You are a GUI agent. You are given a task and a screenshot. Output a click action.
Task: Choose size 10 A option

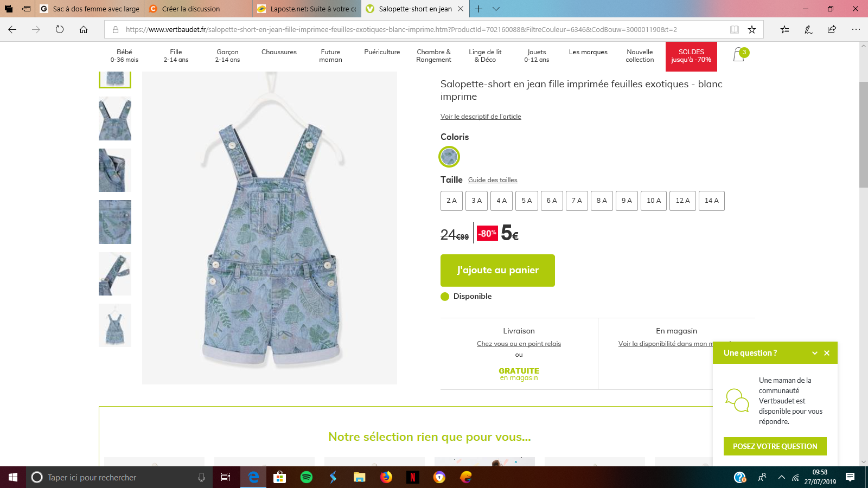(x=653, y=201)
